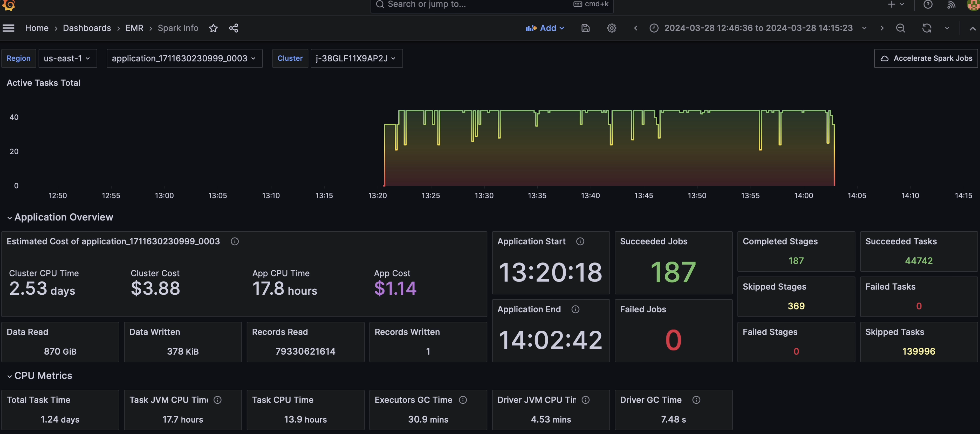Open dashboard settings gear
The width and height of the screenshot is (980, 434).
coord(611,28)
